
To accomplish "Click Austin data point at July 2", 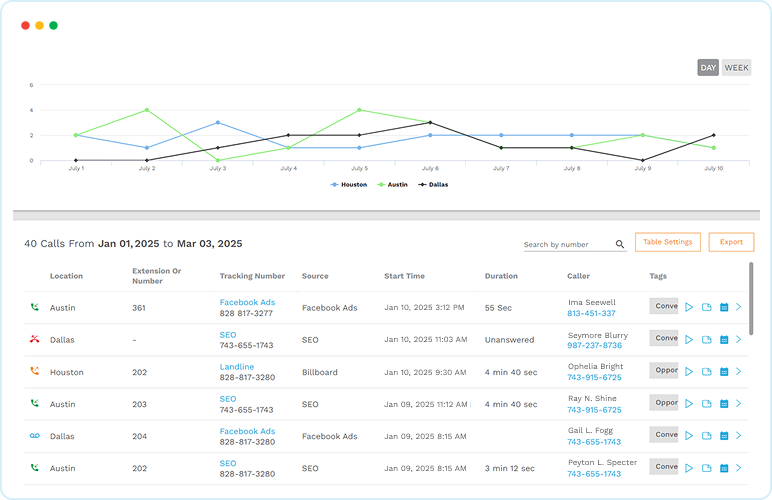I will click(x=147, y=110).
